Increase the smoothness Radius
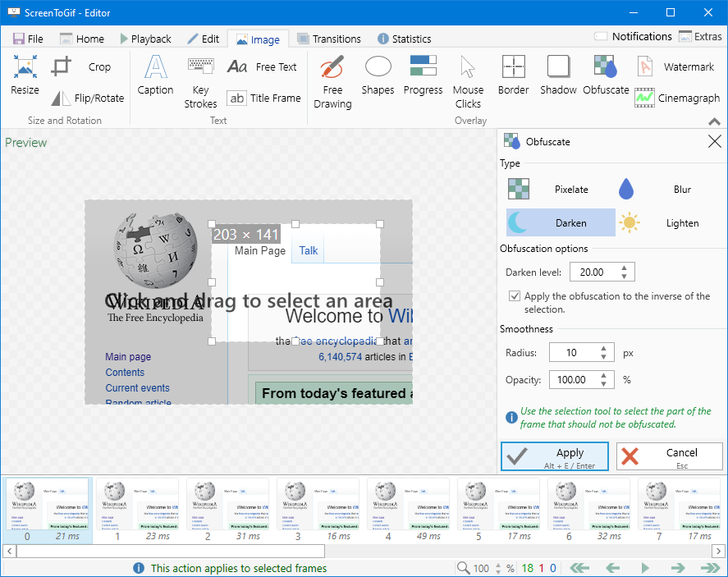The height and width of the screenshot is (577, 728). (x=603, y=349)
